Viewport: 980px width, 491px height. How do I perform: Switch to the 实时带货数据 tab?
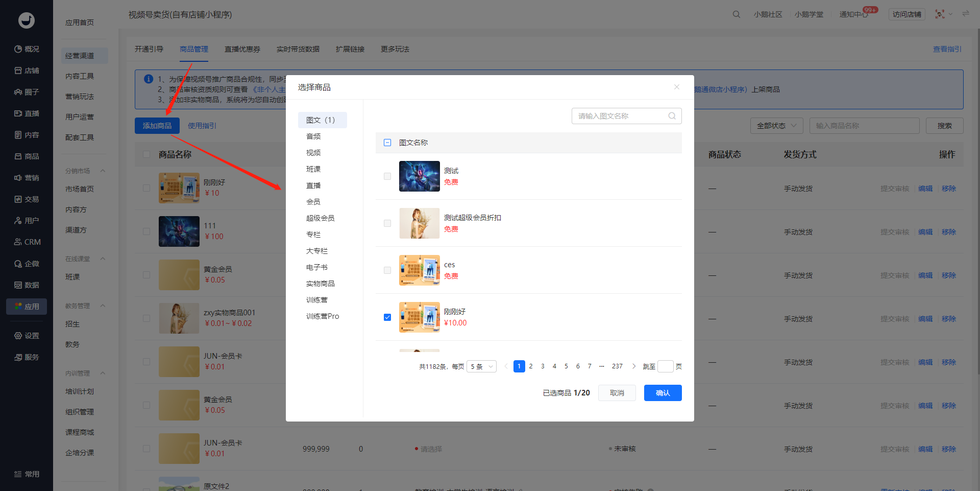(x=298, y=49)
